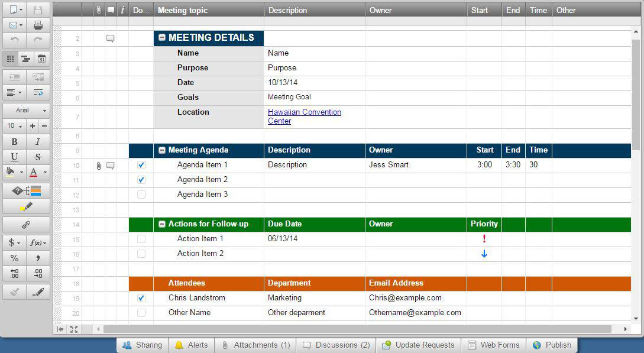Viewport: 644px width, 353px height.
Task: Open the Attachments (1) tab
Action: 255,345
